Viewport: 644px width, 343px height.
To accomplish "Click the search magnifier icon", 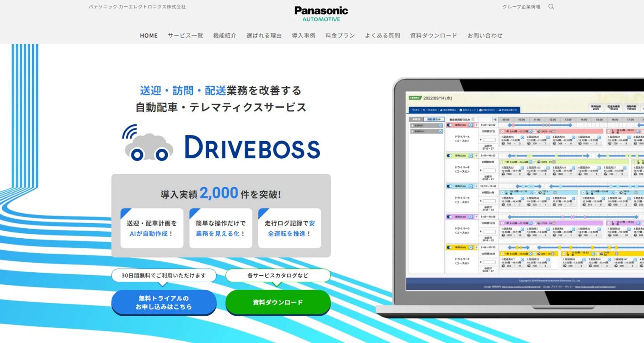I will pyautogui.click(x=551, y=7).
